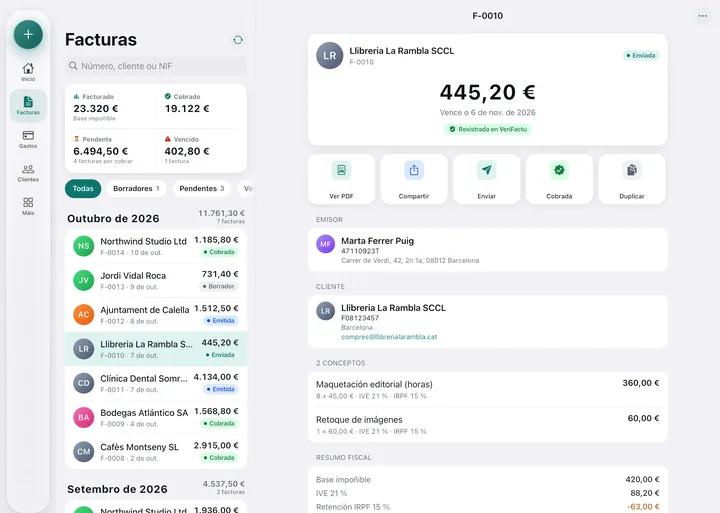Open the Máis sidebar menu
The image size is (720, 513).
28,206
